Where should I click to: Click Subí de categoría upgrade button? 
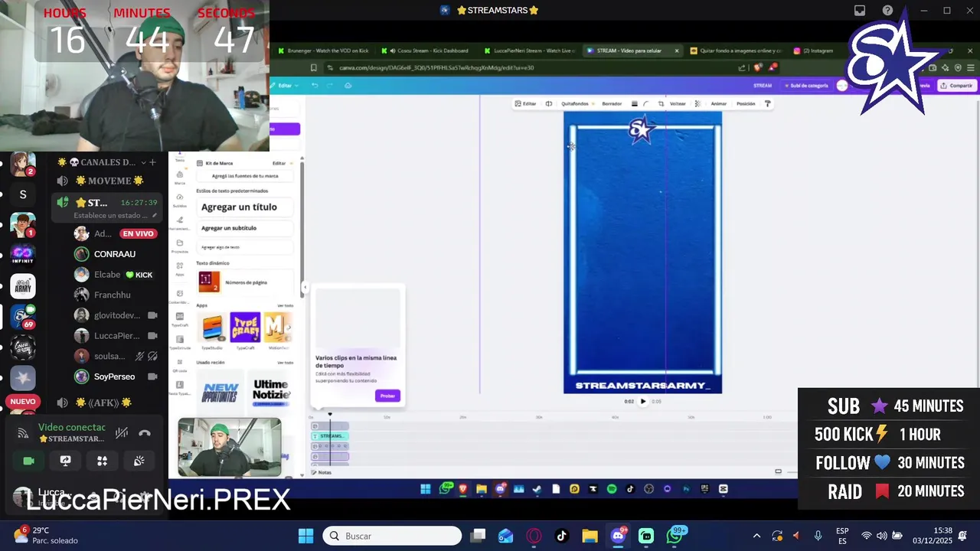[x=807, y=86]
